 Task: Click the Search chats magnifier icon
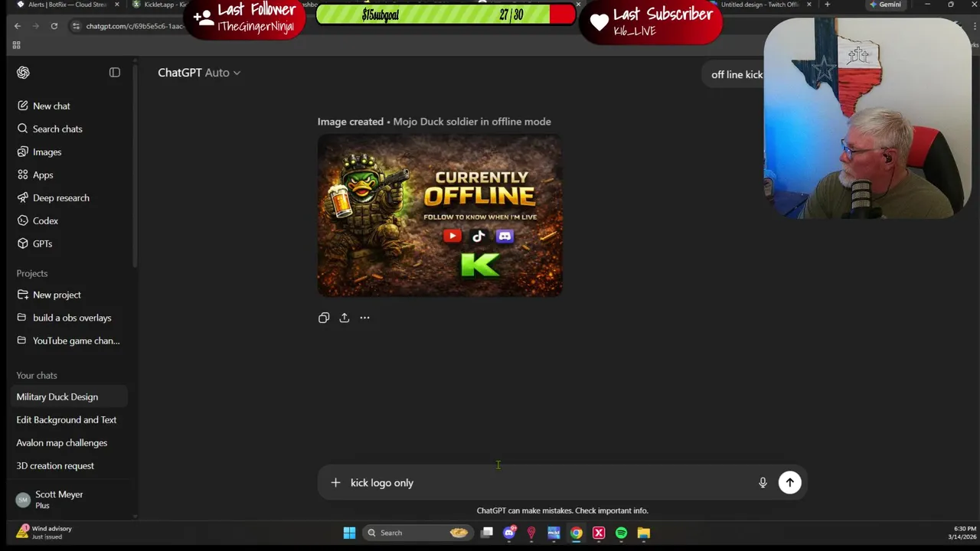tap(21, 129)
